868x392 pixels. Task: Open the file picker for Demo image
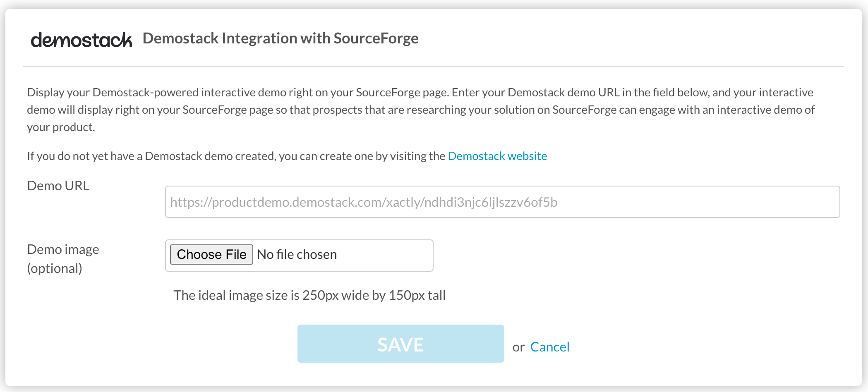click(x=211, y=254)
